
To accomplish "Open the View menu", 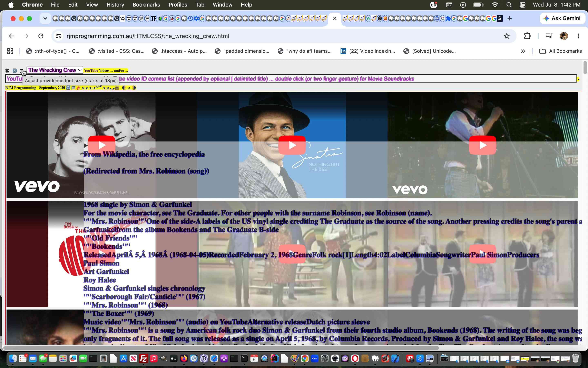I will point(92,5).
